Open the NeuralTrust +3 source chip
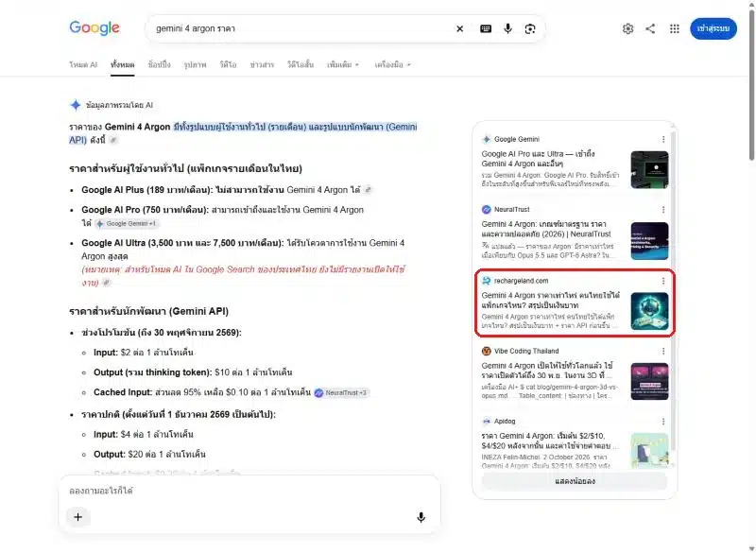 click(341, 393)
